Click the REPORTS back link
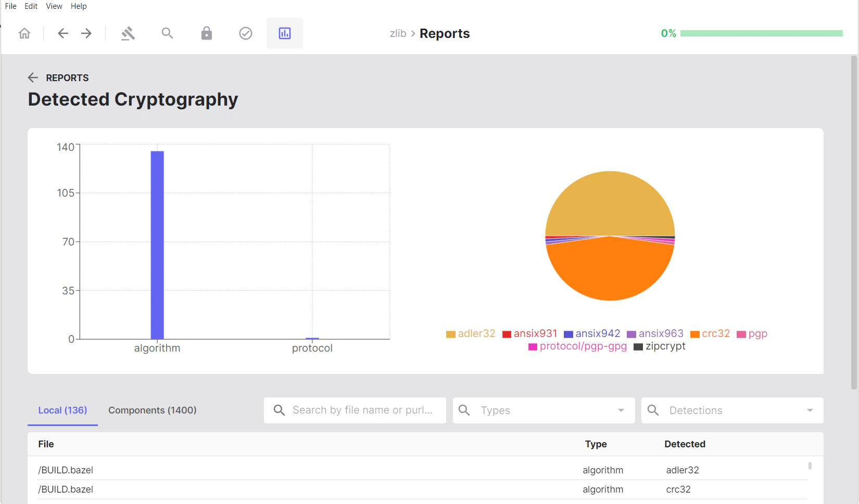859x504 pixels. click(x=67, y=77)
